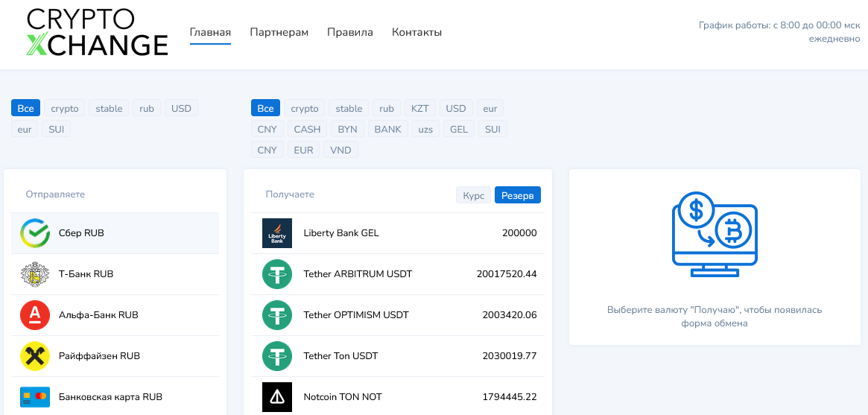Image resolution: width=868 pixels, height=415 pixels.
Task: Click the Т-Банк RUB crest icon
Action: click(x=36, y=274)
